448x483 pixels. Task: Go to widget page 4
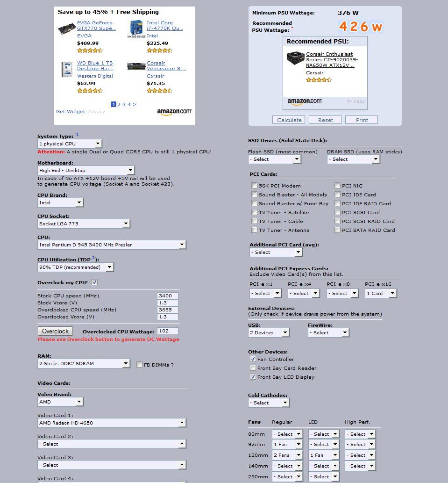pyautogui.click(x=129, y=104)
